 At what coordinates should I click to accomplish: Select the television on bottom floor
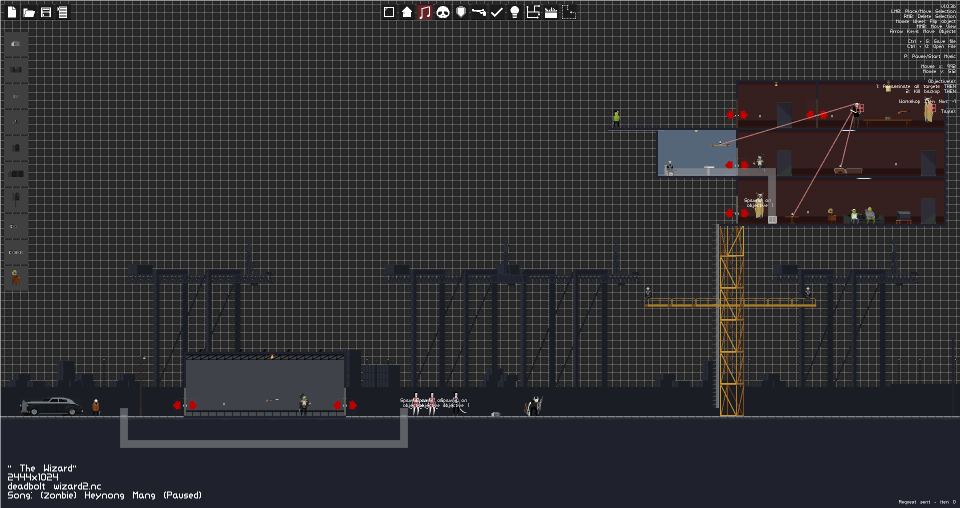[903, 216]
